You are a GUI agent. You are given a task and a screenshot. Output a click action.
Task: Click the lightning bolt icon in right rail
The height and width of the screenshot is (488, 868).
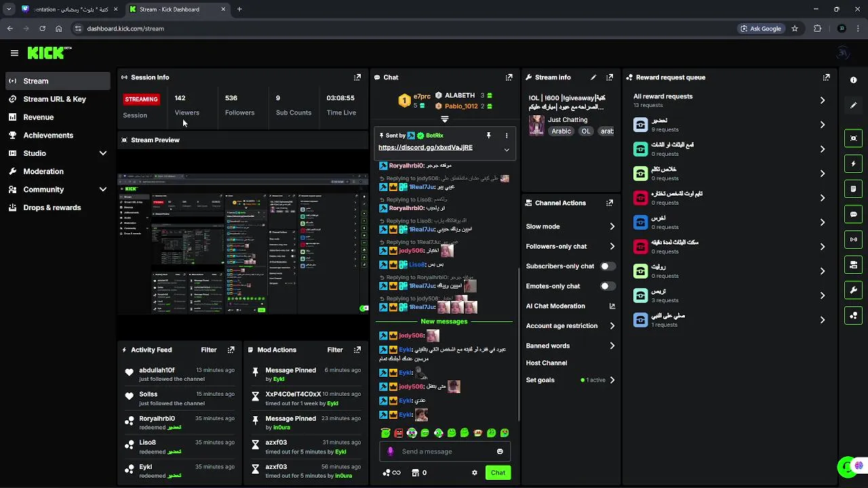tap(853, 164)
